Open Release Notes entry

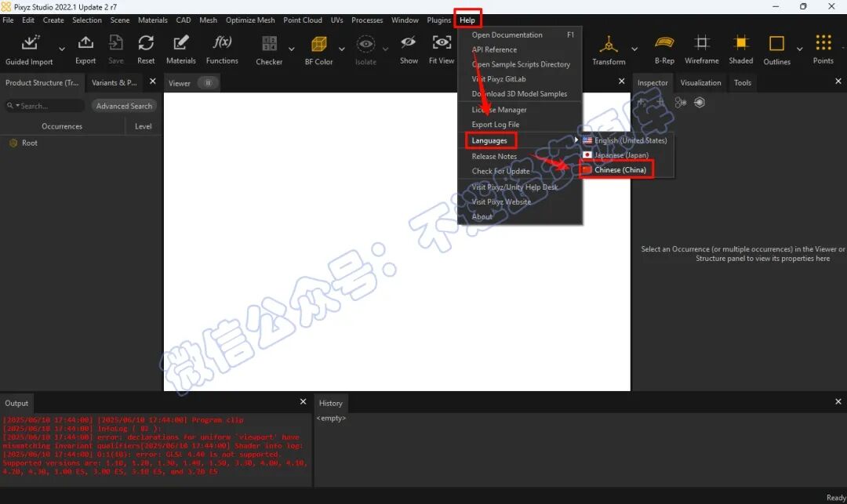494,157
